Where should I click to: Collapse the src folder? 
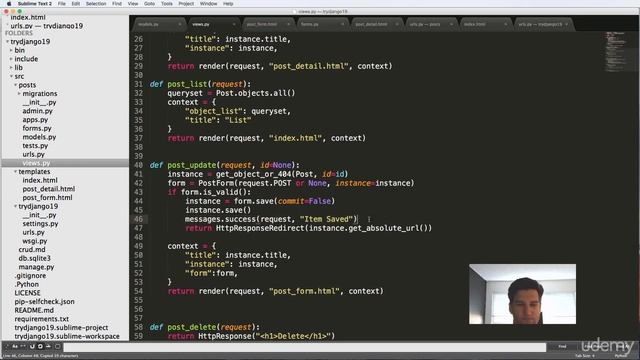[11, 76]
